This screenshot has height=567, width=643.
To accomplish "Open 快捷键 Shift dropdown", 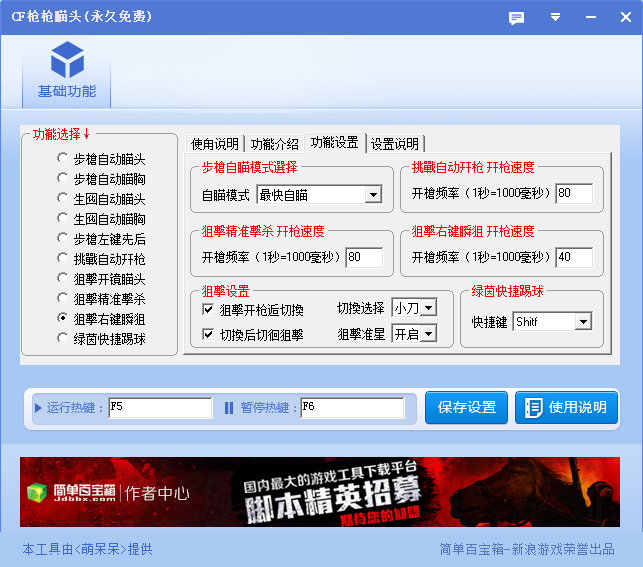I will coord(552,321).
